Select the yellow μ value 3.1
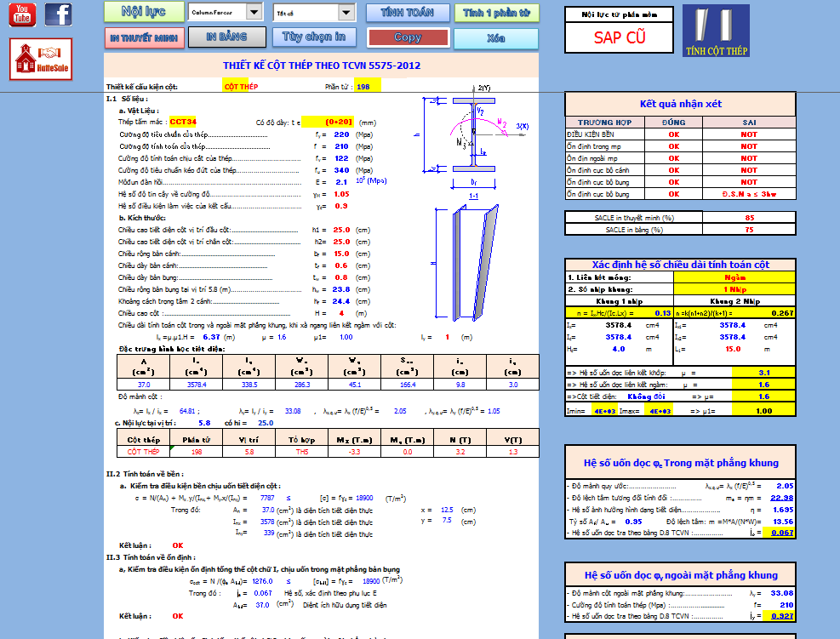840x639 pixels. [764, 373]
